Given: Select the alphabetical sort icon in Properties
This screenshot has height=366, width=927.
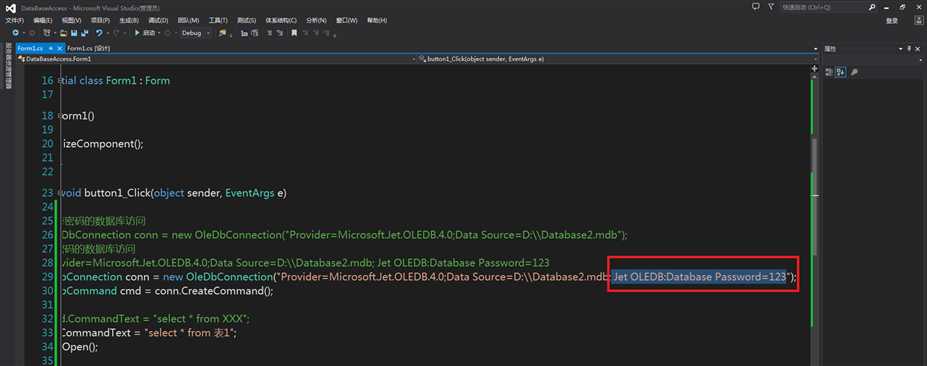Looking at the screenshot, I should (841, 72).
